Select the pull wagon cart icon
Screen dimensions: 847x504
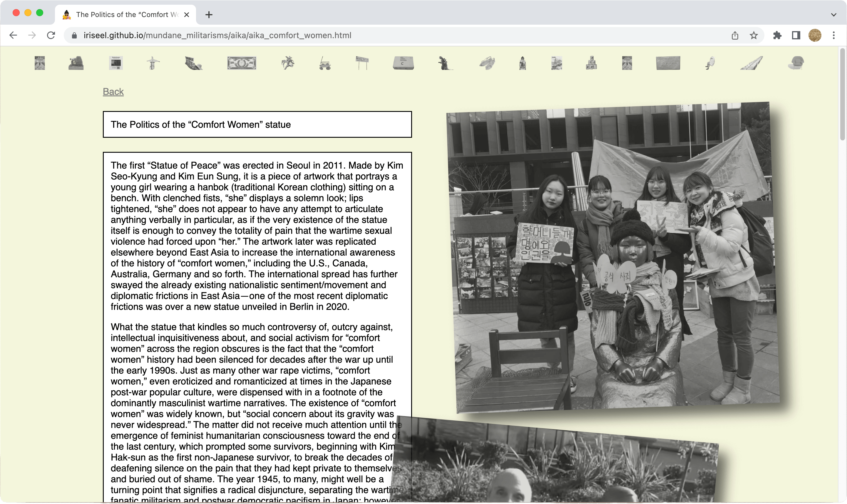(x=325, y=63)
